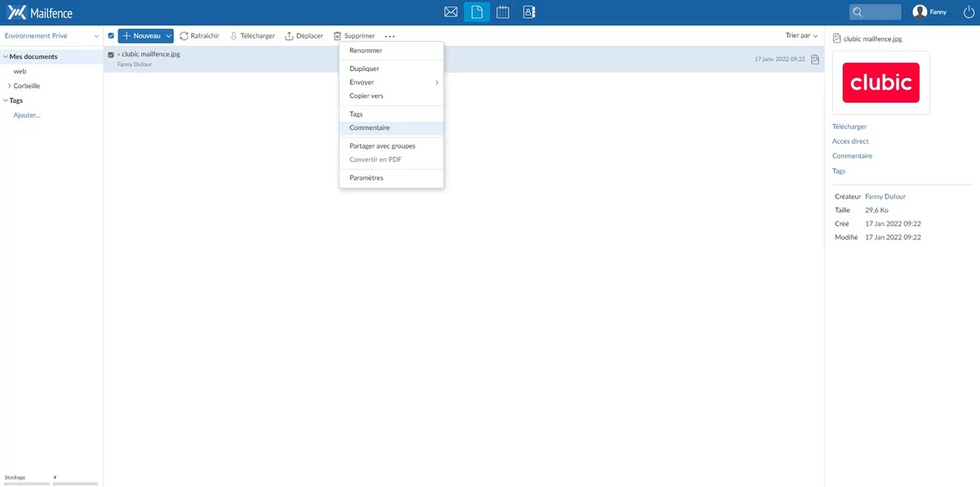This screenshot has width=980, height=487.
Task: Click the clubic mailfence.jpg file name in list
Action: point(151,54)
